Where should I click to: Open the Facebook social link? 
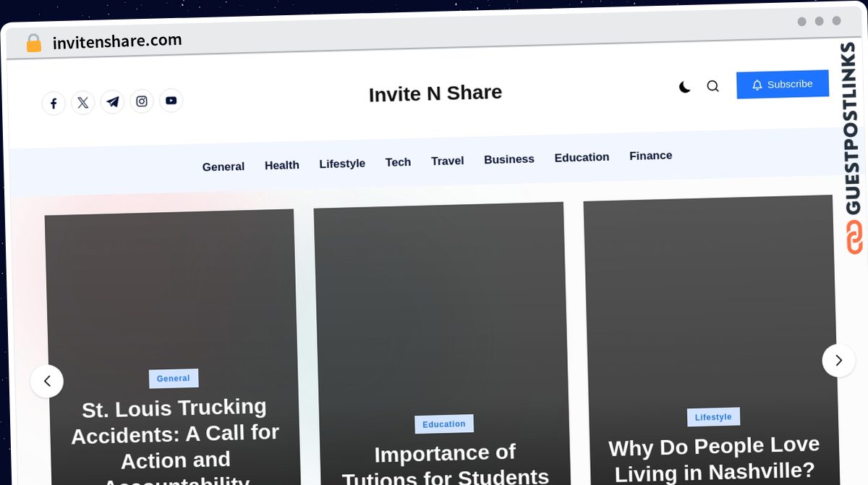coord(54,104)
